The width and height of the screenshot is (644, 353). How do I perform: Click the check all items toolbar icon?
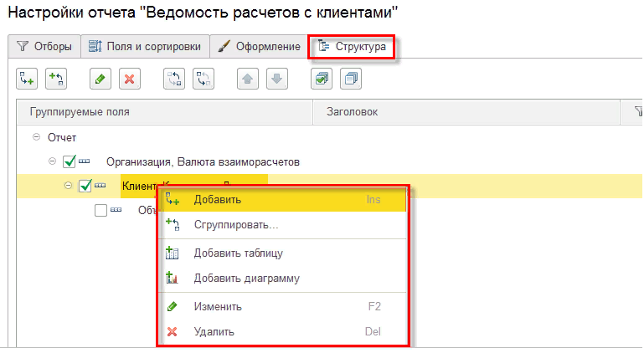tap(322, 79)
